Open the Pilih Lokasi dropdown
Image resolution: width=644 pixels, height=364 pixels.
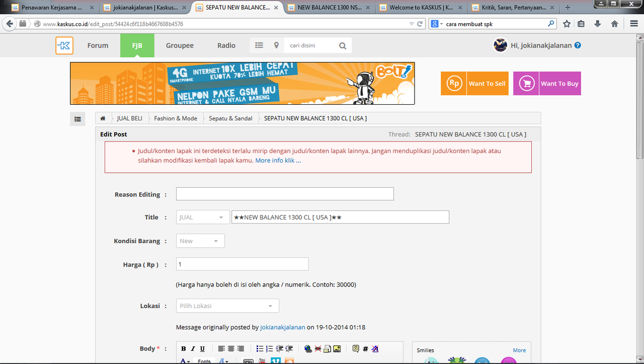click(227, 306)
